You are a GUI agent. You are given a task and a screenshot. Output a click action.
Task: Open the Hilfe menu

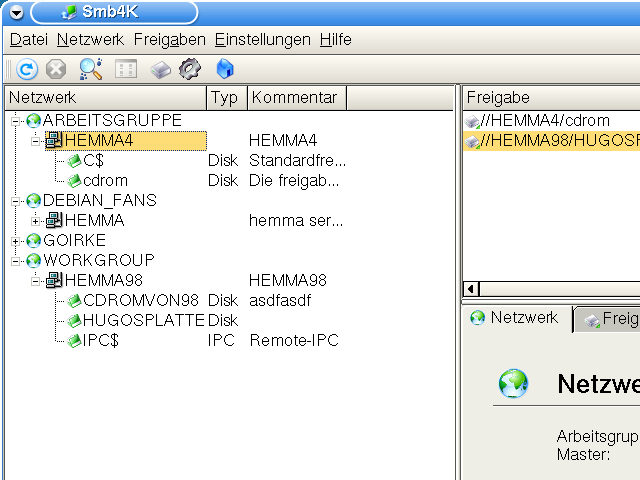pos(336,40)
